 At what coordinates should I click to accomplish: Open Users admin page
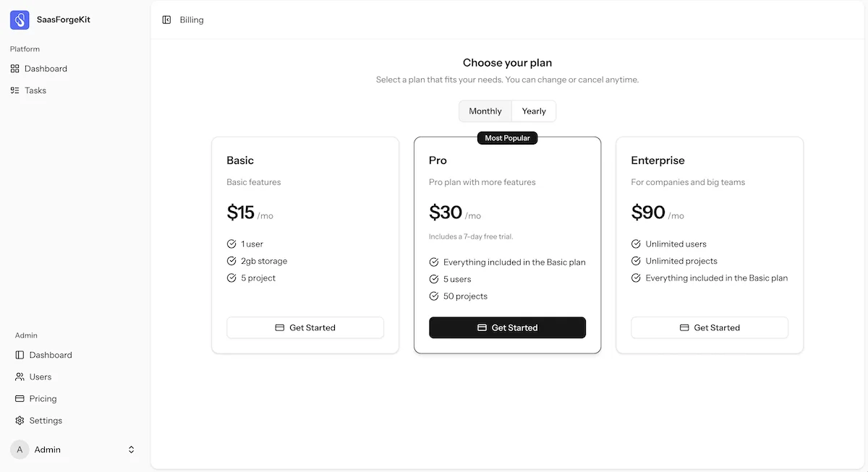[x=41, y=377]
